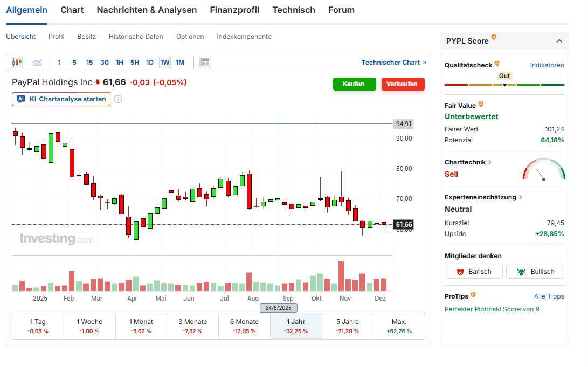Image resolution: width=588 pixels, height=367 pixels.
Task: Vote Bullisch in member sentiment
Action: click(x=535, y=272)
